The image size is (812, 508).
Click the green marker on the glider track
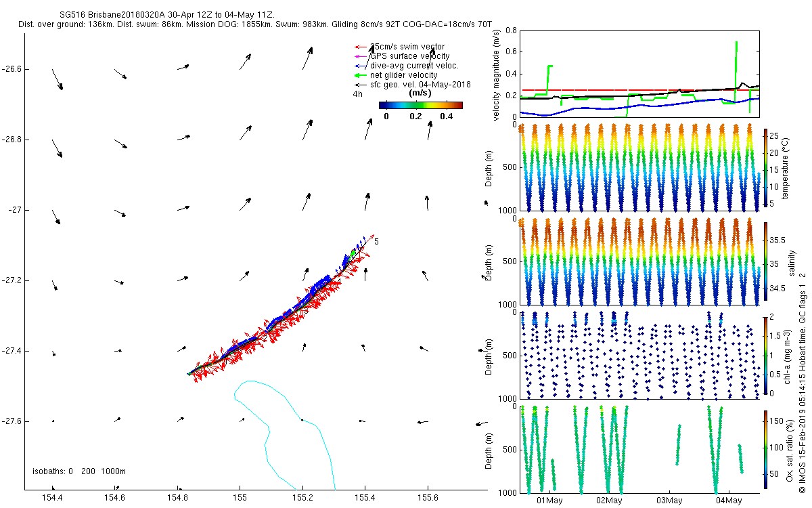point(353,253)
